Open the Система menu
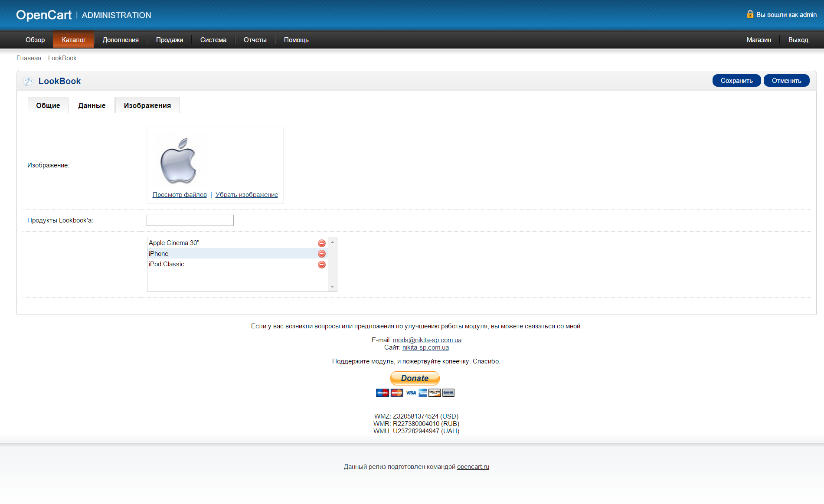Image resolution: width=824 pixels, height=504 pixels. [213, 40]
